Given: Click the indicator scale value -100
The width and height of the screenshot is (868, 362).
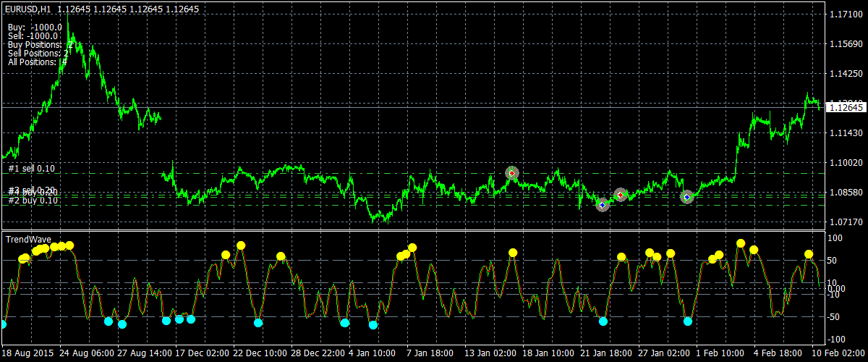Looking at the screenshot, I should tap(838, 340).
